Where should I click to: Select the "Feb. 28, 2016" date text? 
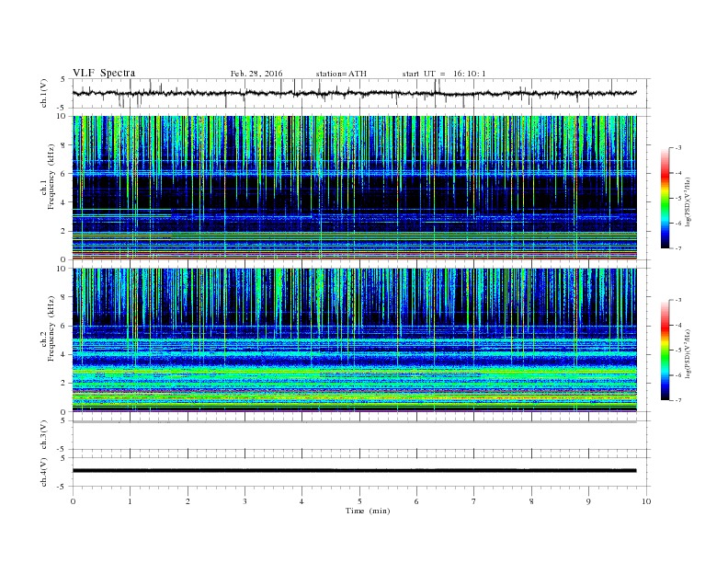coord(256,74)
